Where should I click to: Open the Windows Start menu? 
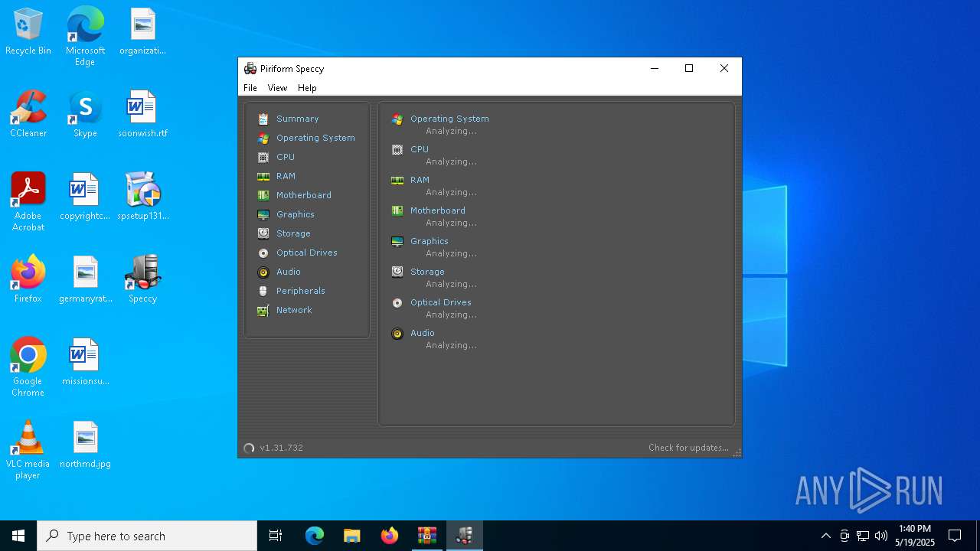click(x=18, y=536)
